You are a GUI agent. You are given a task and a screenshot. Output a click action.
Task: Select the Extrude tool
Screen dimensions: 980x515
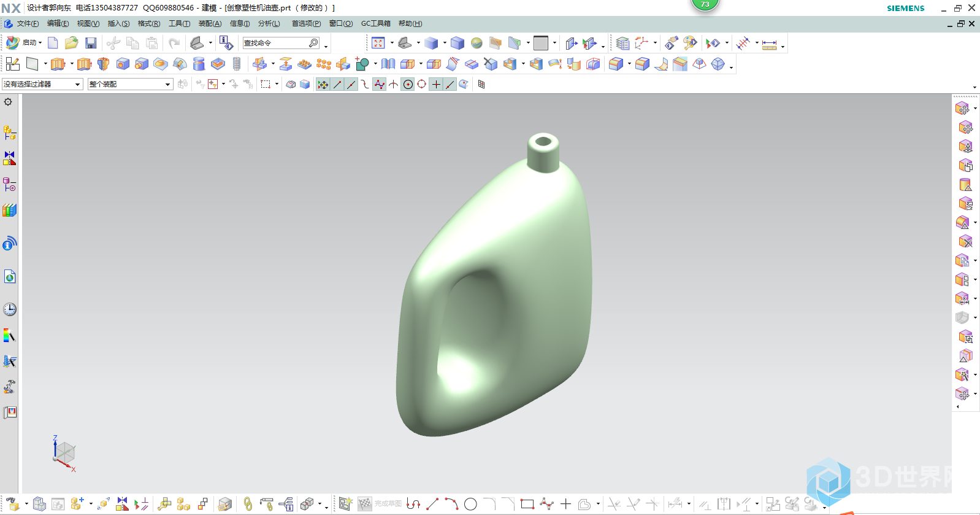(x=58, y=64)
